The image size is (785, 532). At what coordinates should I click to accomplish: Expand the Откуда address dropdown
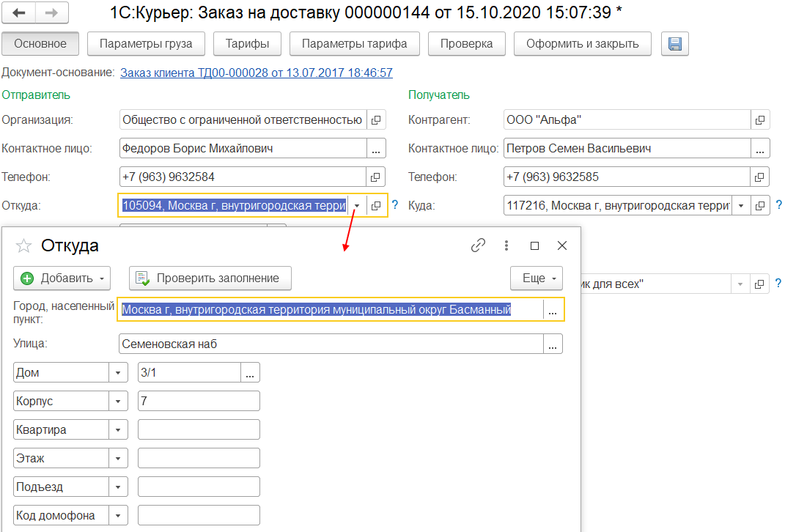pyautogui.click(x=356, y=206)
